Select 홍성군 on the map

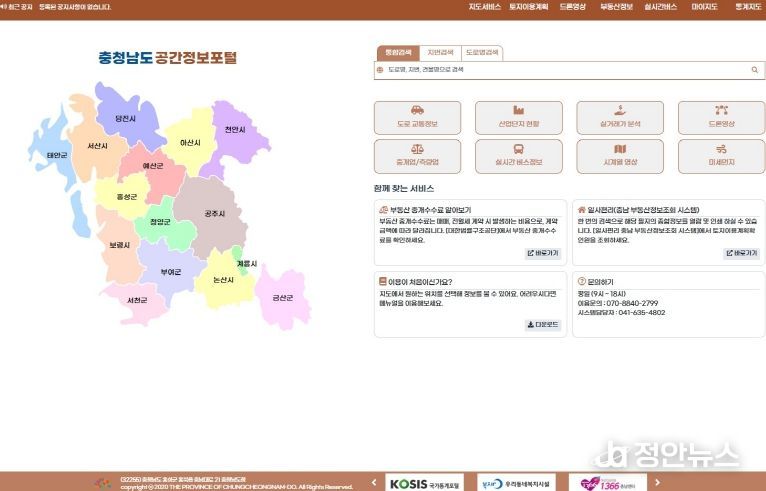(x=127, y=197)
